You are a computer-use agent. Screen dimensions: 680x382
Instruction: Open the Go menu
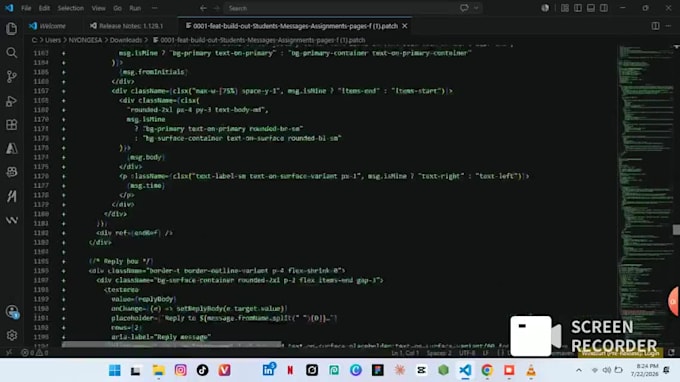118,8
